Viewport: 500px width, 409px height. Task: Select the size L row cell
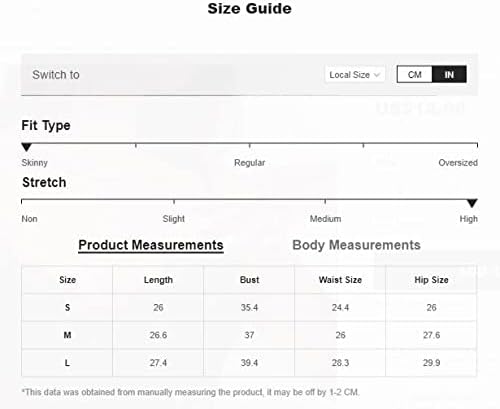(x=67, y=363)
